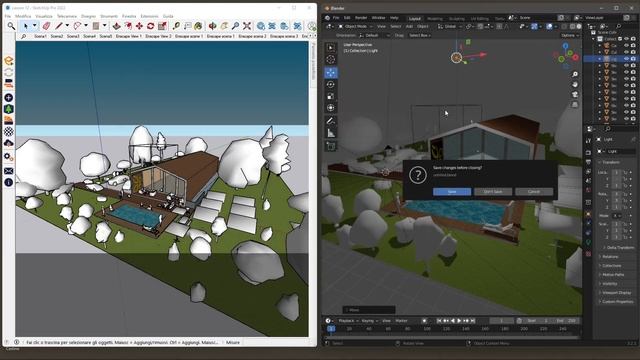This screenshot has height=360, width=640.
Task: Select Blender's Cursor tool in the toolbar
Action: pyautogui.click(x=331, y=60)
